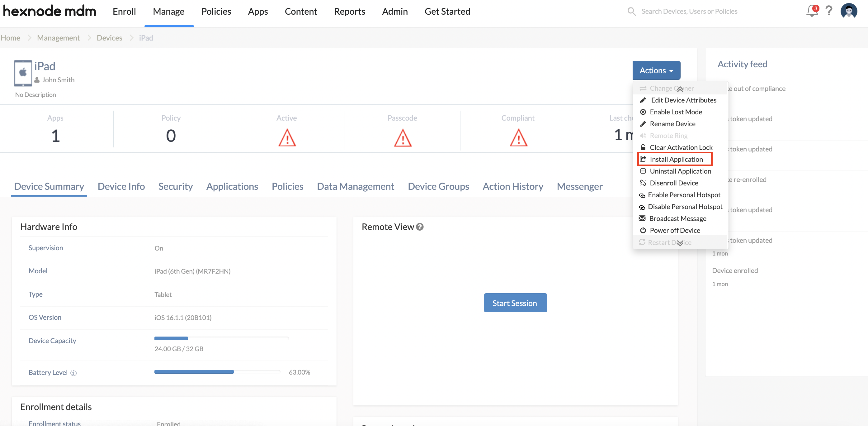Viewport: 868px width, 426px height.
Task: Open Devices breadcrumb link
Action: pyautogui.click(x=109, y=38)
